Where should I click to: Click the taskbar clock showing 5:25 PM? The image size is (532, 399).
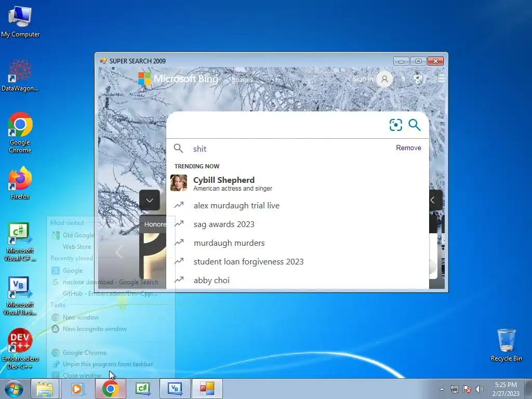(506, 389)
